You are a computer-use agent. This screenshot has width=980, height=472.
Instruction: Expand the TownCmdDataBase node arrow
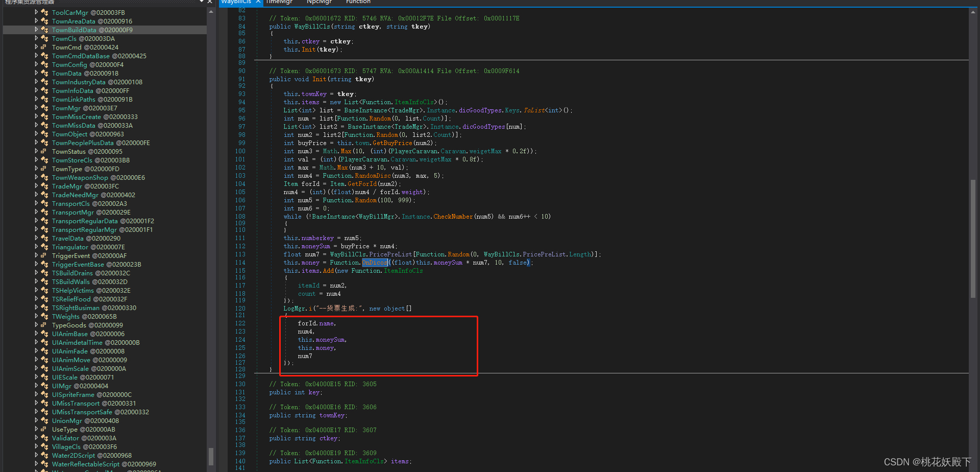coord(36,56)
